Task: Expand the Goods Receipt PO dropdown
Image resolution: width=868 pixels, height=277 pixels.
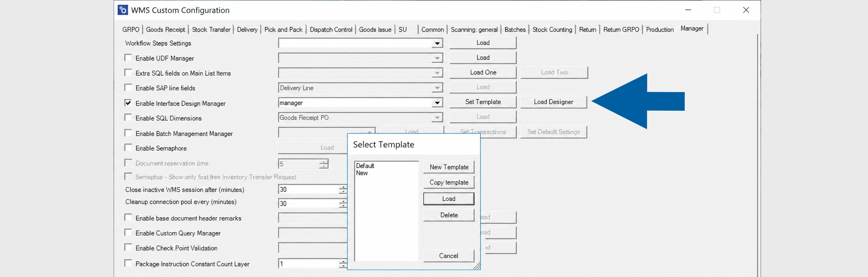Action: pos(437,118)
